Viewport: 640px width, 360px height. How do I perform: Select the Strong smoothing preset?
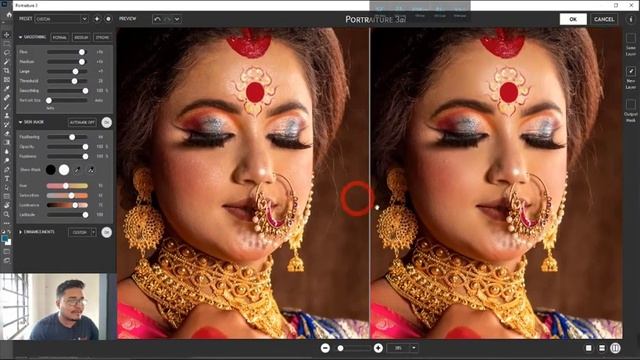coord(102,37)
